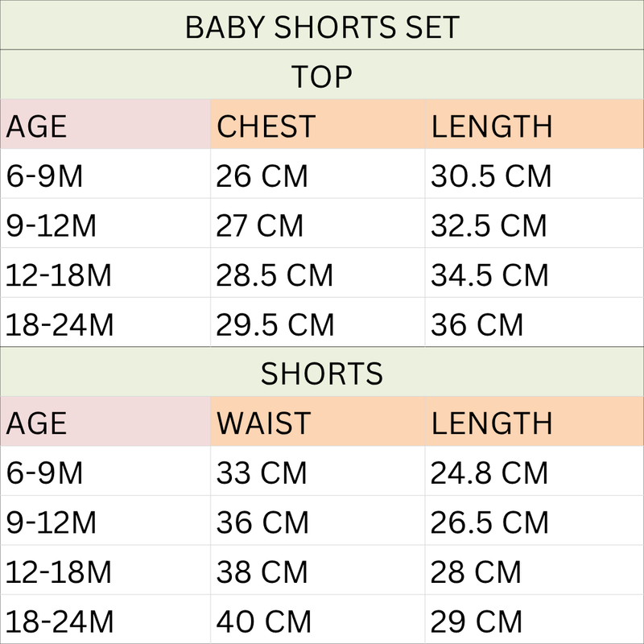Click the 33 CM waist cell

click(x=318, y=471)
